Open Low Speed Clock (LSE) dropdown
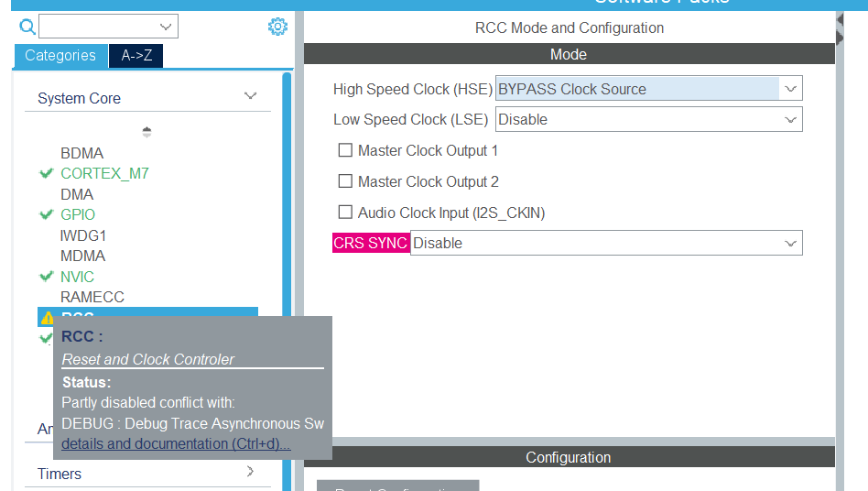The height and width of the screenshot is (491, 868). point(791,119)
